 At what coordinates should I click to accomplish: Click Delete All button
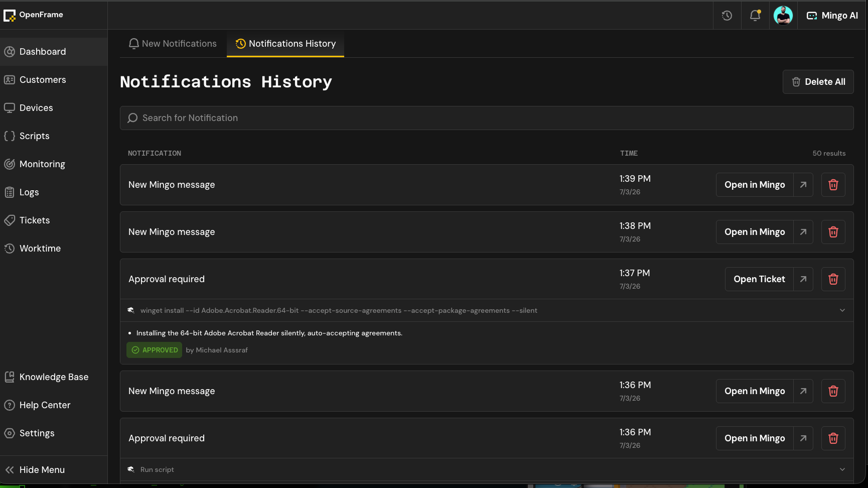818,82
